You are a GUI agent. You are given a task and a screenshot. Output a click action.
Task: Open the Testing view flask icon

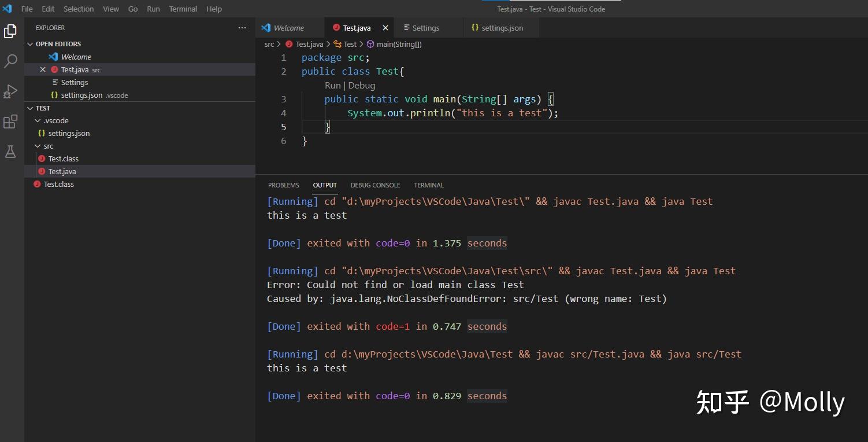pos(10,152)
